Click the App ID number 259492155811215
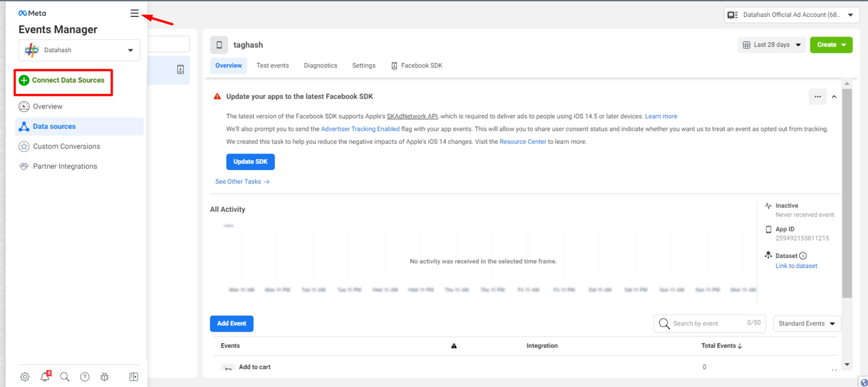The height and width of the screenshot is (387, 868). (802, 238)
